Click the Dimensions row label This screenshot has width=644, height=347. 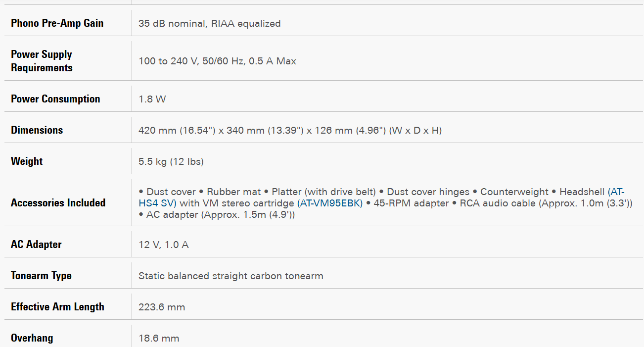[x=37, y=130]
